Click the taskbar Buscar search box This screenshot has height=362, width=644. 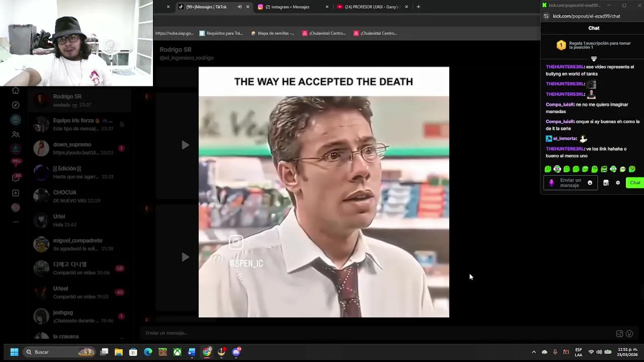coord(59,352)
